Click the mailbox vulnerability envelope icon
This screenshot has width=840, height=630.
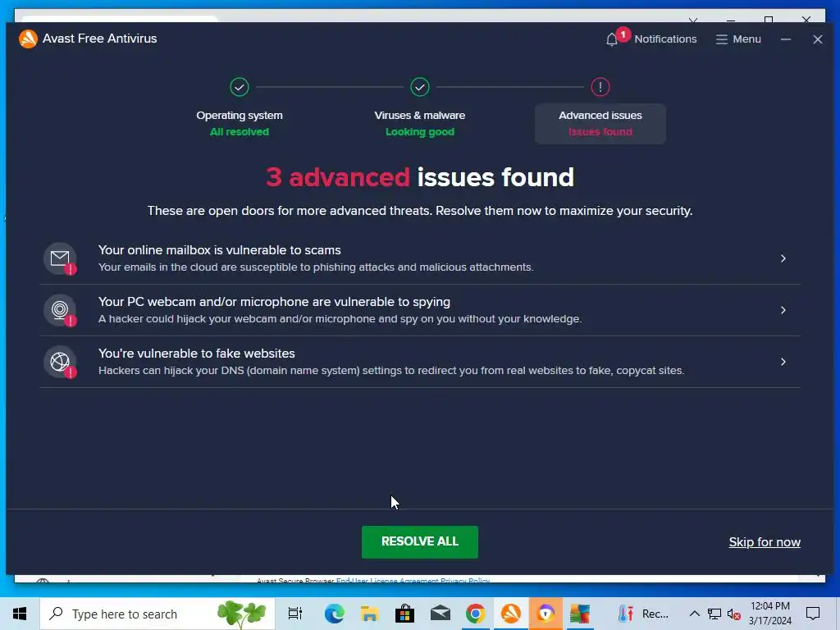coord(60,258)
